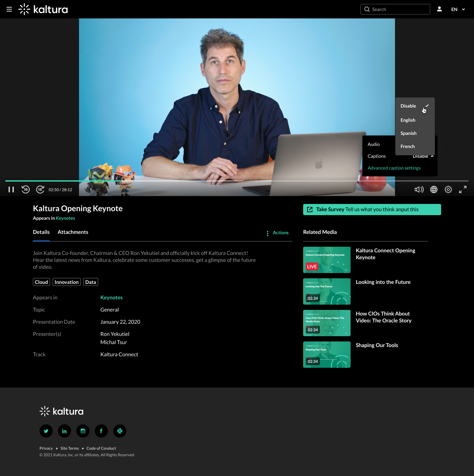The image size is (474, 476).
Task: Open Shaping Our Tools title
Action: (377, 345)
